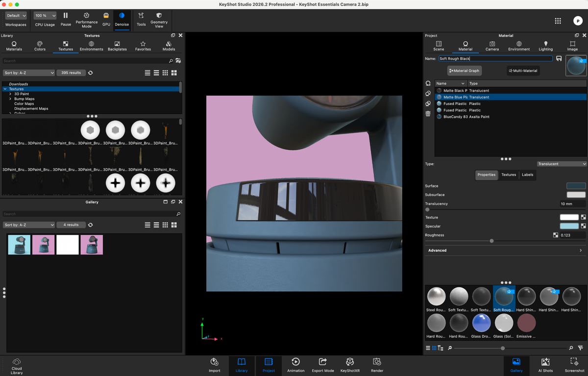Select the Glass Dro... blue material ball
This screenshot has width=588, height=376.
click(481, 326)
